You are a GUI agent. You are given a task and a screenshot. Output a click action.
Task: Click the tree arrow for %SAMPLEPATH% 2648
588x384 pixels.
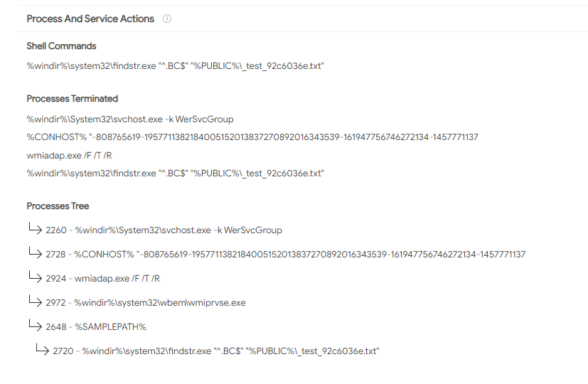[x=36, y=325]
